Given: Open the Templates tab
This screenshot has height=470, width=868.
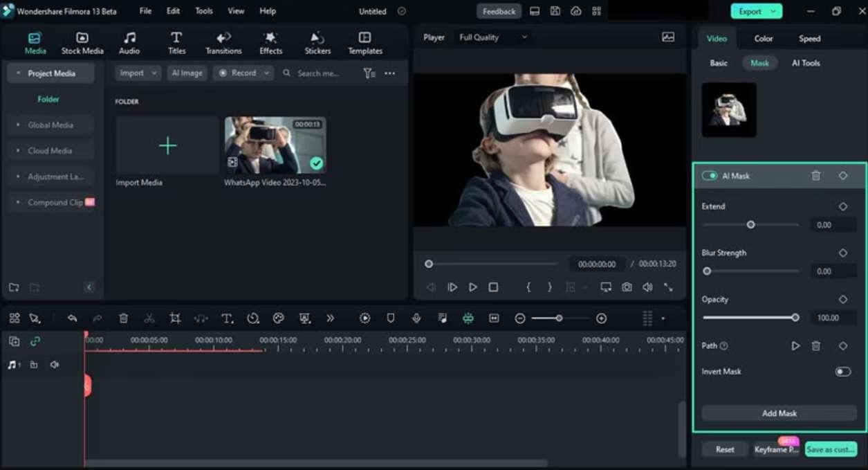Looking at the screenshot, I should click(365, 43).
